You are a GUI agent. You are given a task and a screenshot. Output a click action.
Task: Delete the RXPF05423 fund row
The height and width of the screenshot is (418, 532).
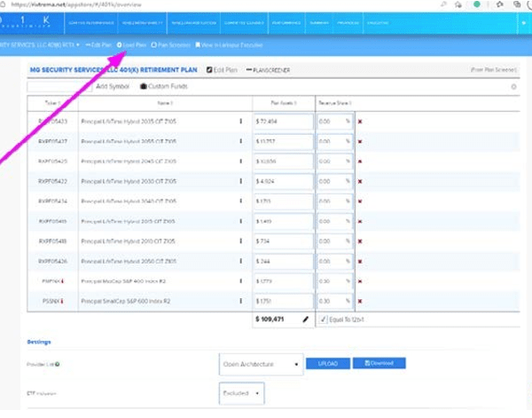360,121
